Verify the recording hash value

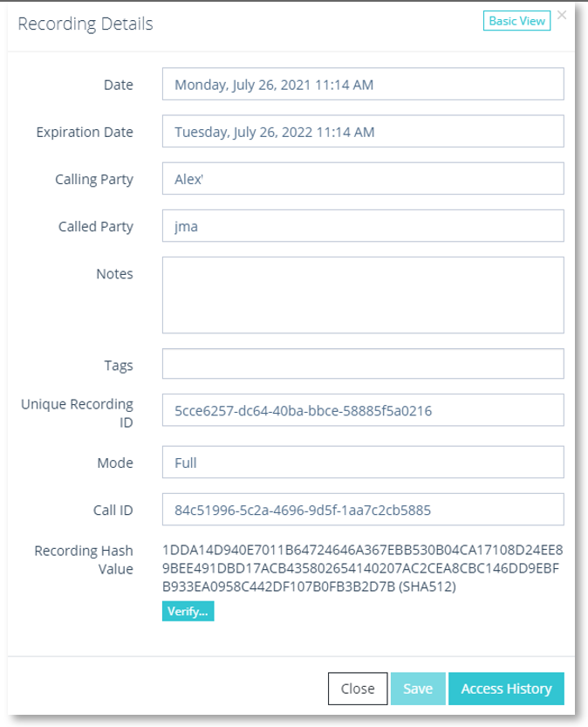[188, 611]
